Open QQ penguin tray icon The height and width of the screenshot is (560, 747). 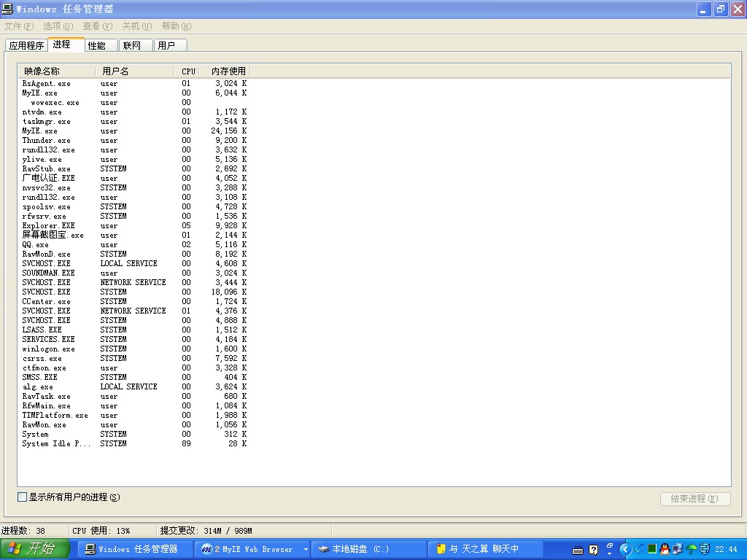[x=665, y=550]
